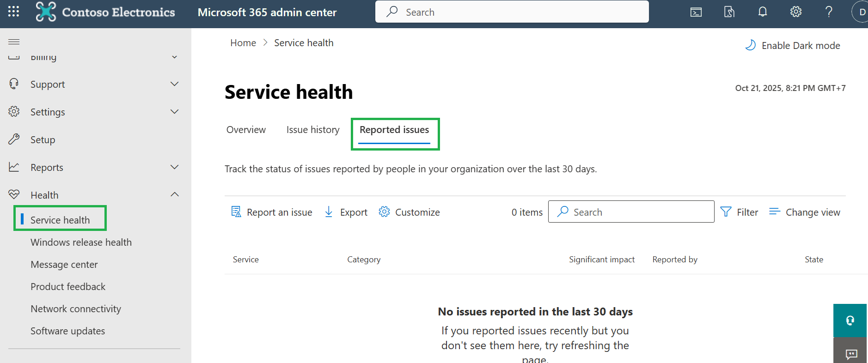
Task: Click the Filter button label
Action: tap(747, 212)
